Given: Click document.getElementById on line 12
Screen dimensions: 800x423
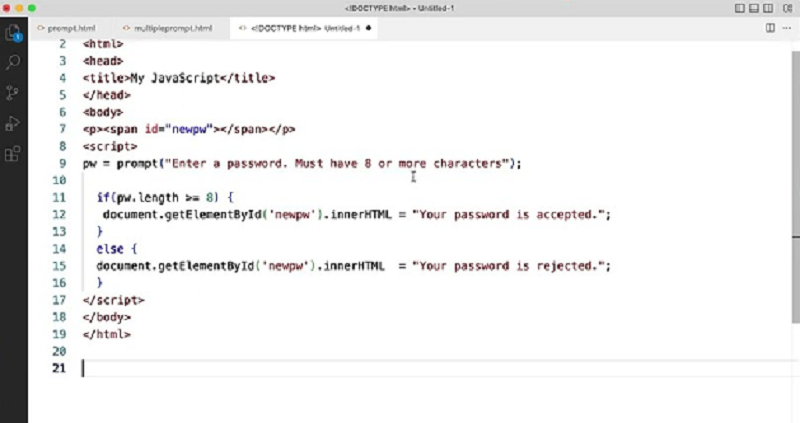Looking at the screenshot, I should pos(184,215).
